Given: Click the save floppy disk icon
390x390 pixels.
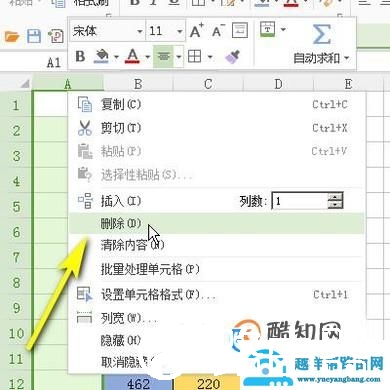Looking at the screenshot, I should pyautogui.click(x=34, y=36).
